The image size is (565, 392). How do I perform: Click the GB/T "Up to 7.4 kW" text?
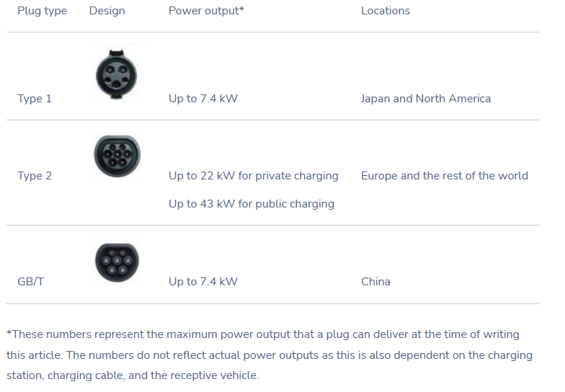(x=203, y=282)
